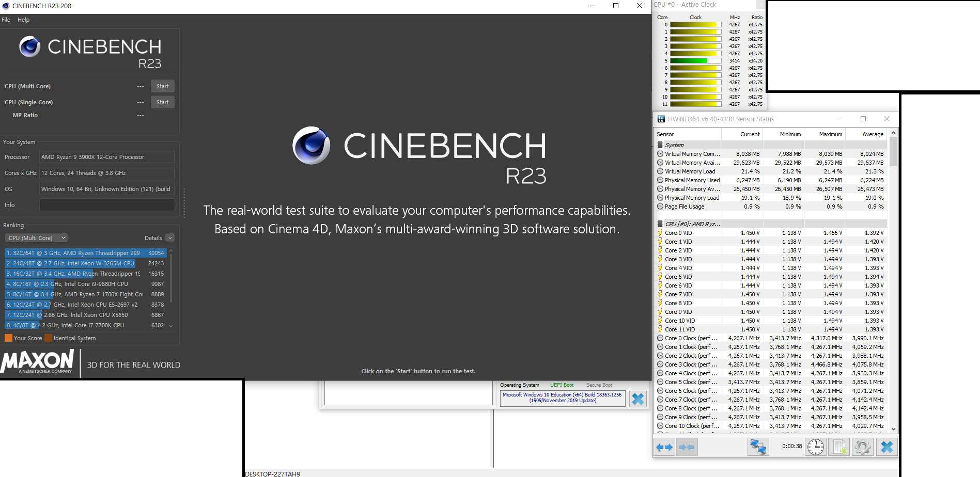Viewport: 980px width, 477px height.
Task: Start logging with the sheet-plus icon
Action: click(839, 447)
